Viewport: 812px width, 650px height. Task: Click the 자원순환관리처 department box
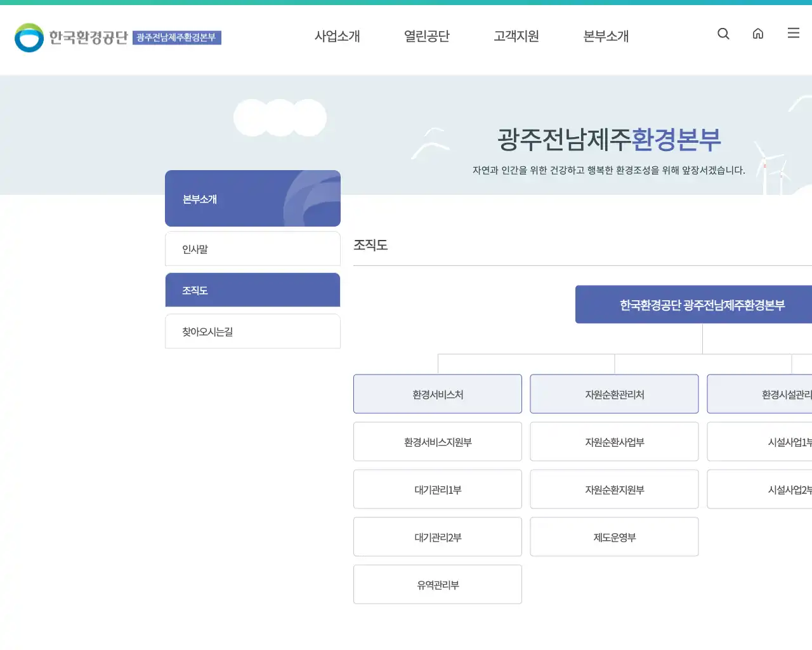[614, 394]
